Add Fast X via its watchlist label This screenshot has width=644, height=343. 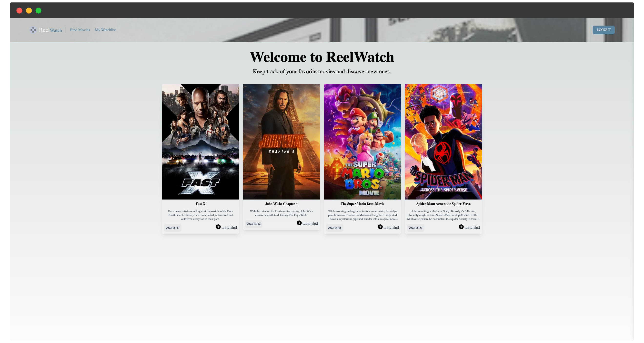click(229, 228)
